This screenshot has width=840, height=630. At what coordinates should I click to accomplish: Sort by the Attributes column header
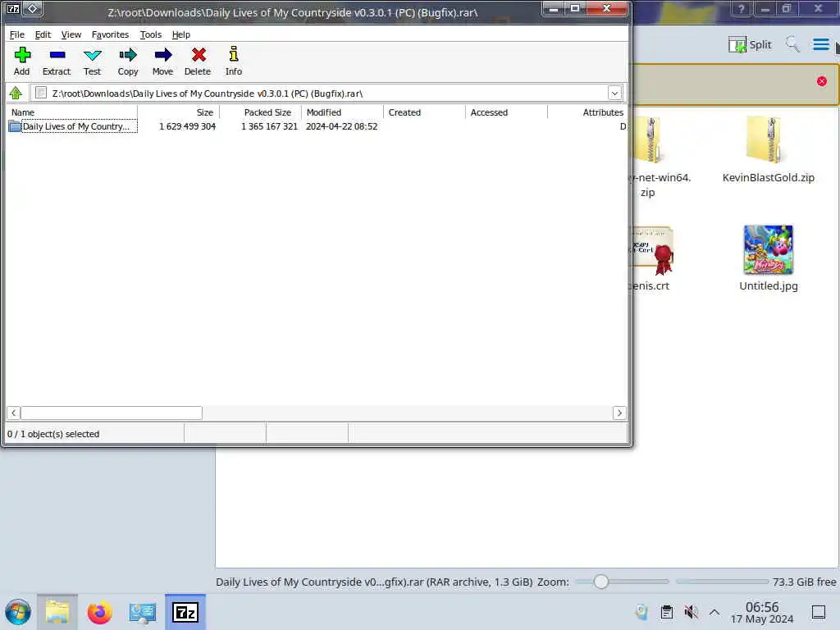(x=587, y=112)
